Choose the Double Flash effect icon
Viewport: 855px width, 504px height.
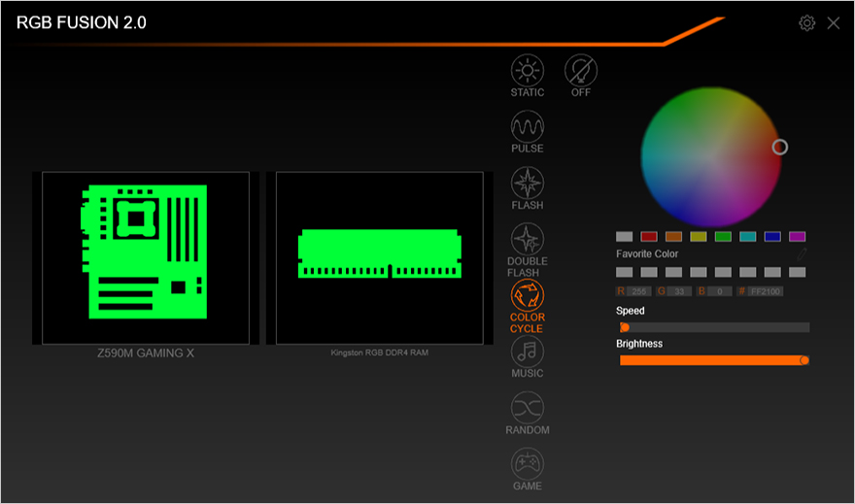click(x=528, y=239)
